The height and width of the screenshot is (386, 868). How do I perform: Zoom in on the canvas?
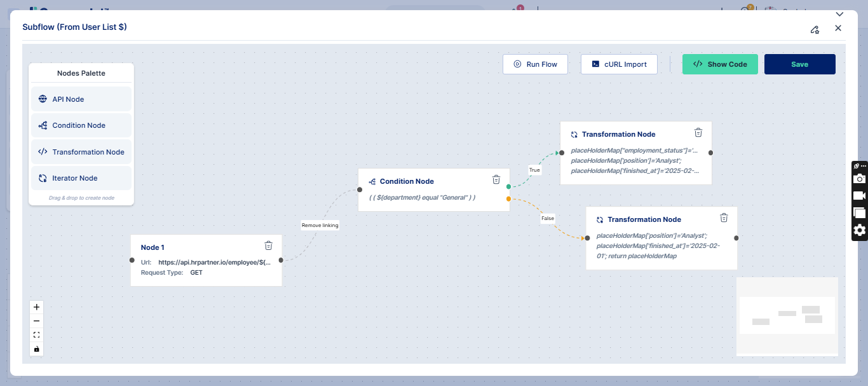click(36, 307)
